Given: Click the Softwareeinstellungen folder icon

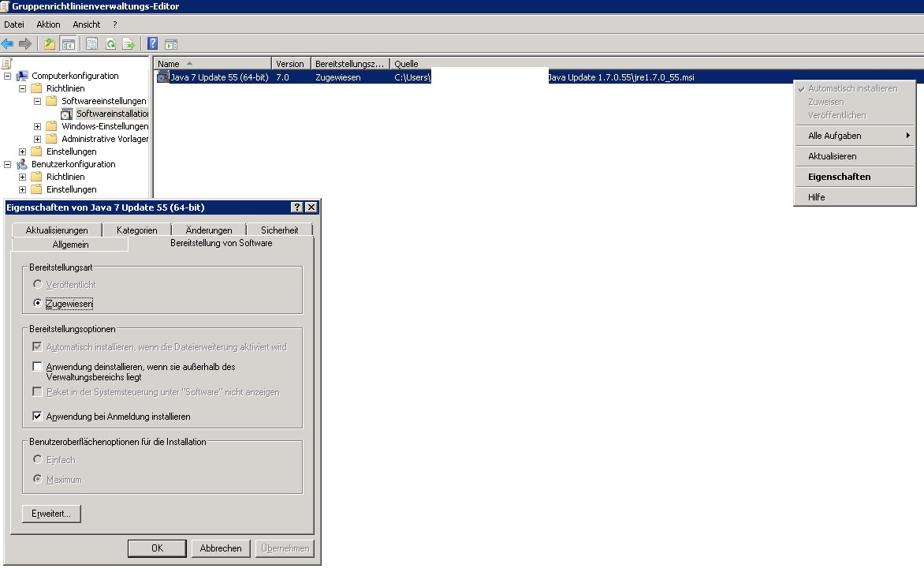Looking at the screenshot, I should (52, 101).
